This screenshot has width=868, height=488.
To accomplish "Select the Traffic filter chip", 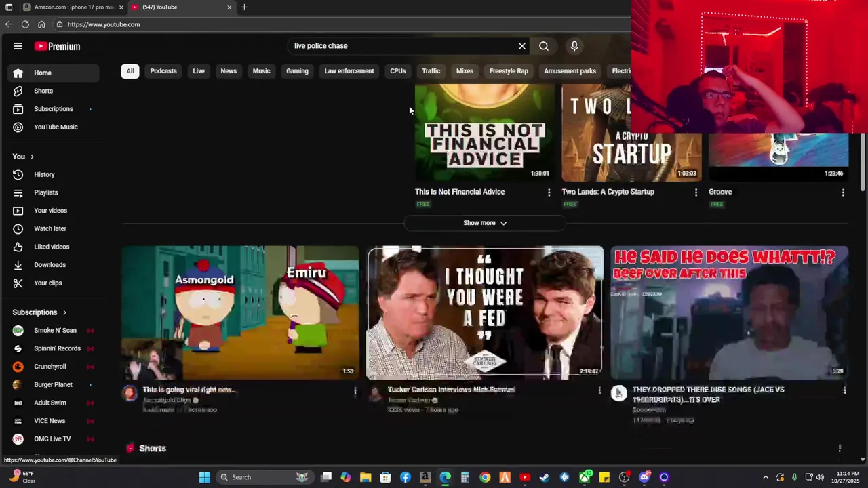I will (x=431, y=71).
